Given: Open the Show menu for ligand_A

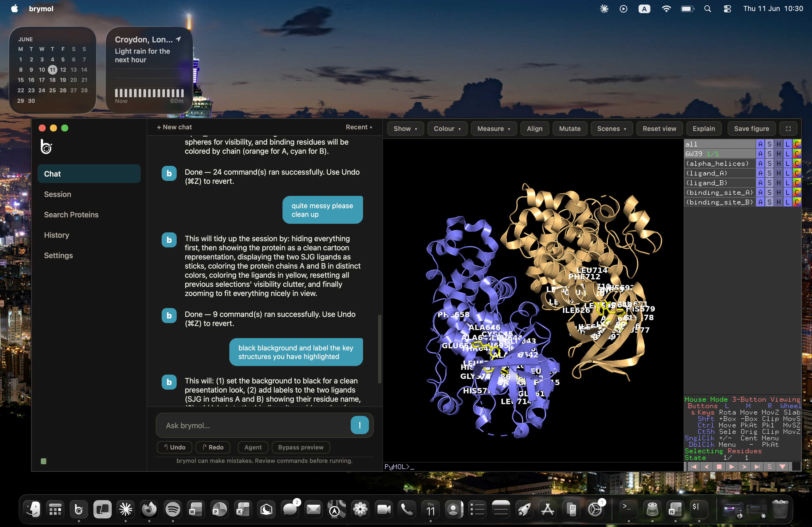Looking at the screenshot, I should (769, 173).
